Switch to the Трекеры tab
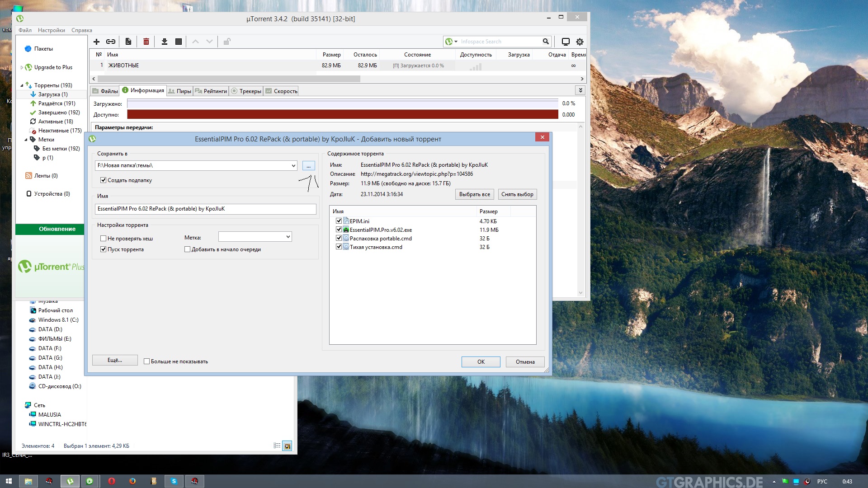868x488 pixels. (246, 91)
